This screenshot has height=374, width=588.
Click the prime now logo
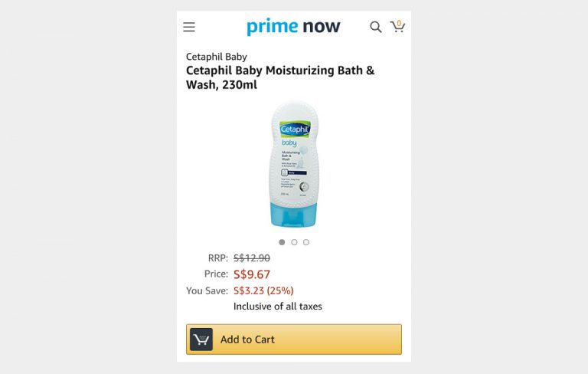click(x=293, y=27)
